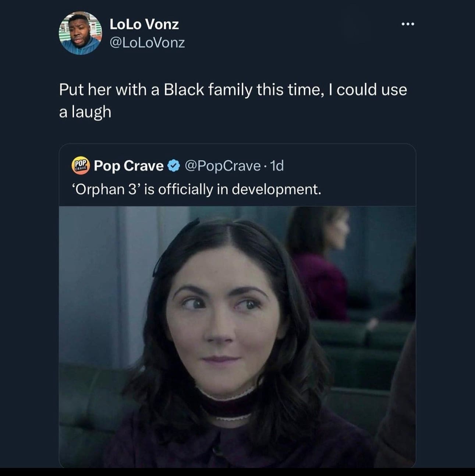Viewport: 475px width, 476px height.
Task: Click the '1d' timestamp on quoted tweet
Action: click(x=277, y=166)
